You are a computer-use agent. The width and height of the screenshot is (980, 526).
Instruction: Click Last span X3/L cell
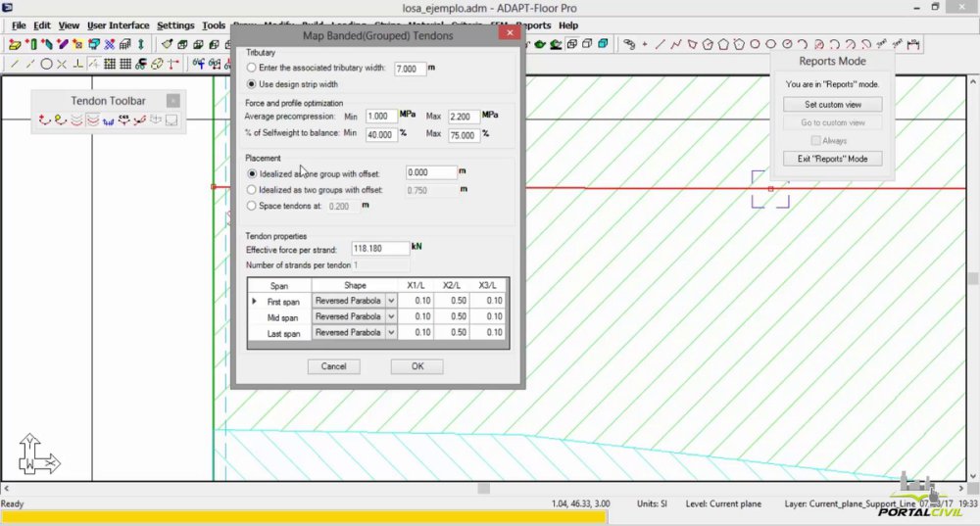point(487,332)
